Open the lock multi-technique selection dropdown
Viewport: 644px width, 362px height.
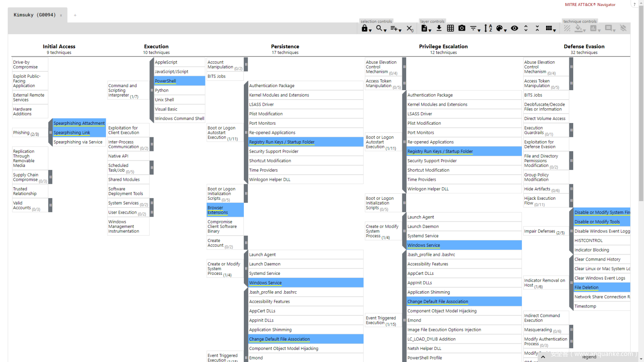point(366,28)
